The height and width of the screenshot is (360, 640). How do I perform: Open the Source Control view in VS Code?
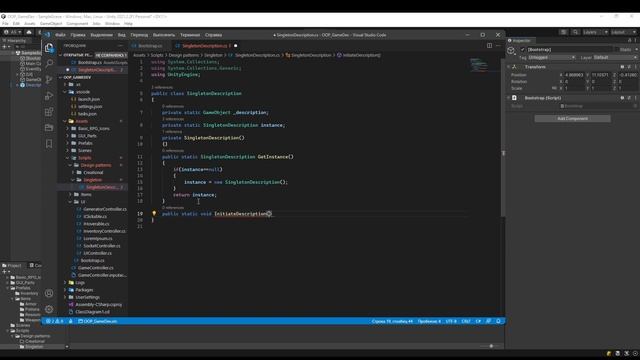pyautogui.click(x=49, y=80)
